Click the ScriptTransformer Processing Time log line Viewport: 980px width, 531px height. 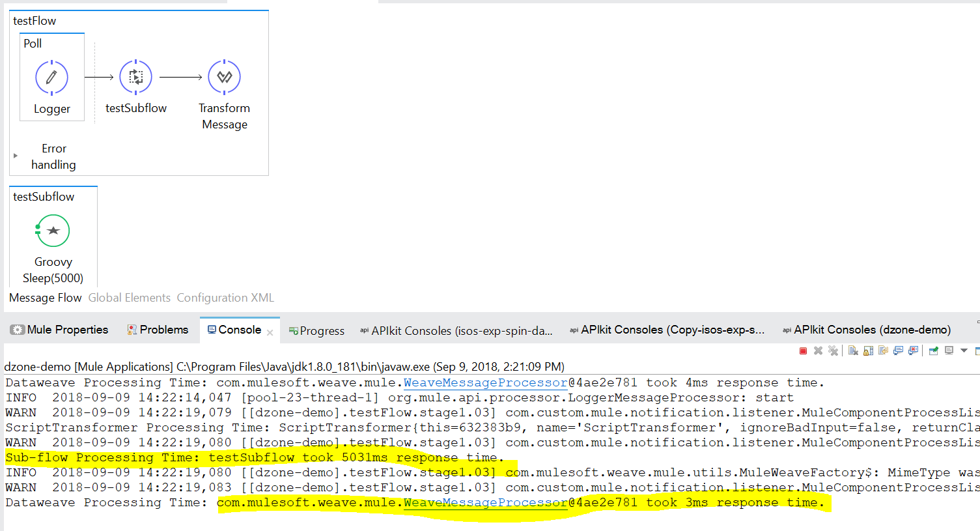(x=492, y=427)
